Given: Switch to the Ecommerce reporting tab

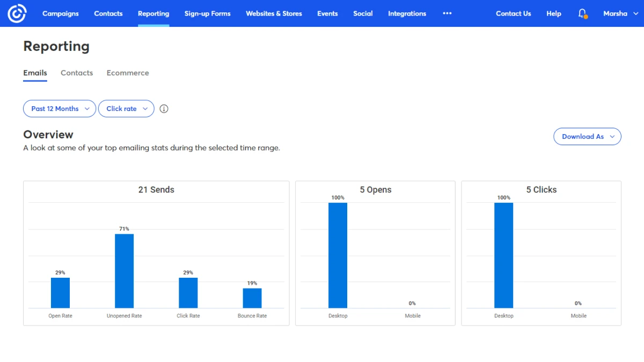Looking at the screenshot, I should [128, 73].
